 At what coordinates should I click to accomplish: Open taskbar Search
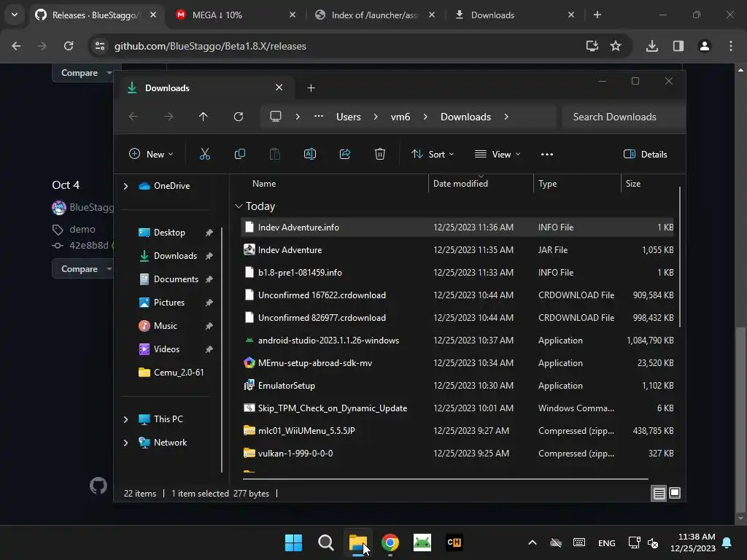326,542
